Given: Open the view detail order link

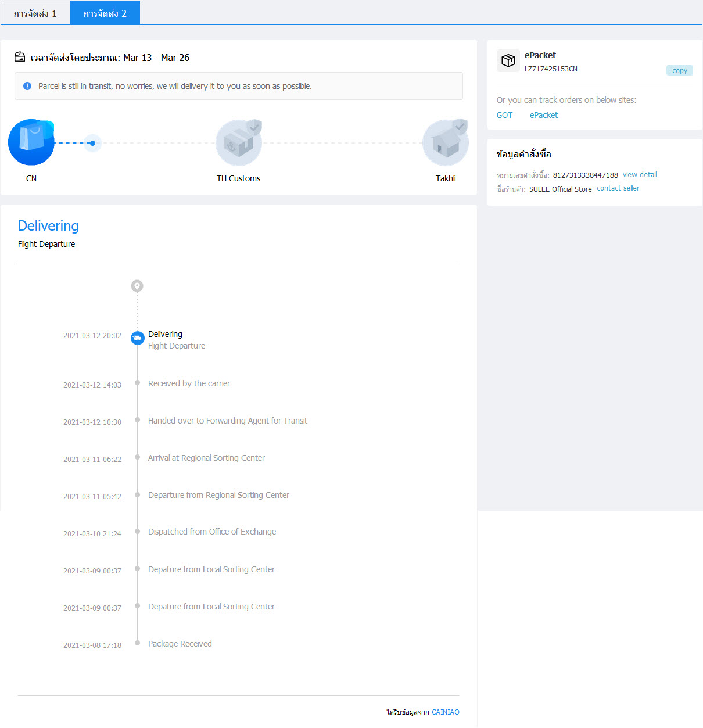Looking at the screenshot, I should 640,175.
